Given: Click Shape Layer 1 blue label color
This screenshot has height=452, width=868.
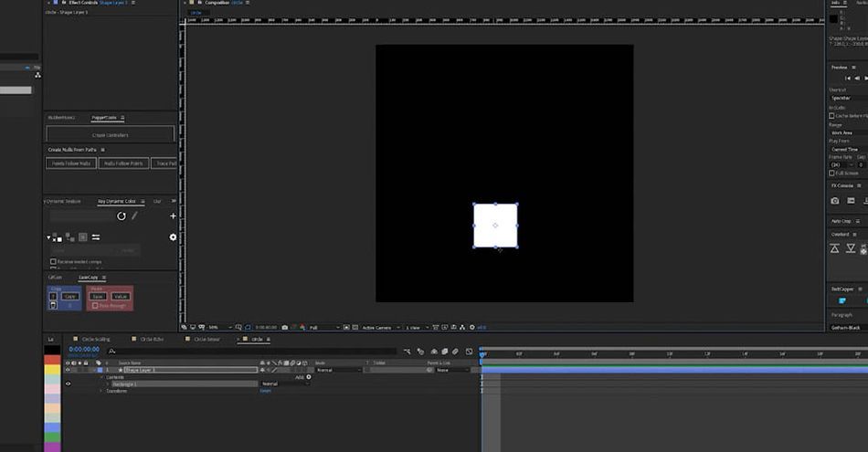Looking at the screenshot, I should [100, 370].
